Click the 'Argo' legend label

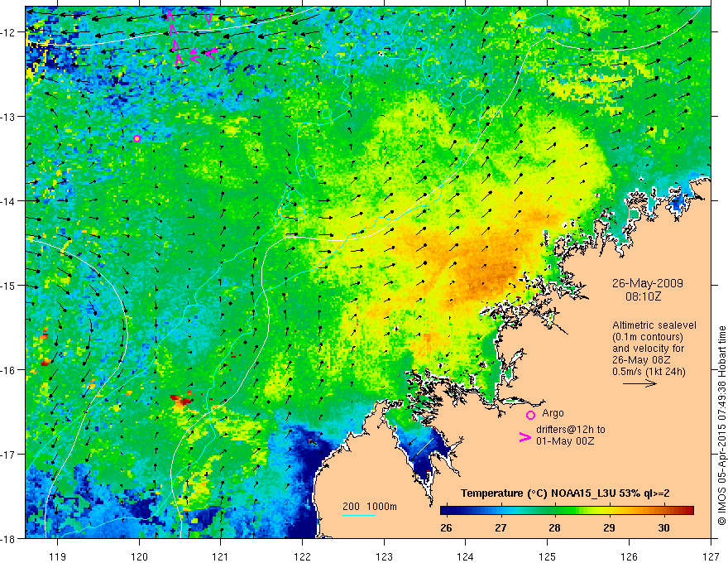tap(553, 413)
